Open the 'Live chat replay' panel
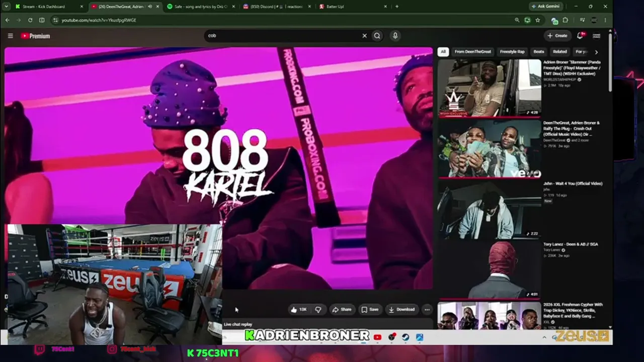Viewport: 644px width, 362px height. [328, 324]
